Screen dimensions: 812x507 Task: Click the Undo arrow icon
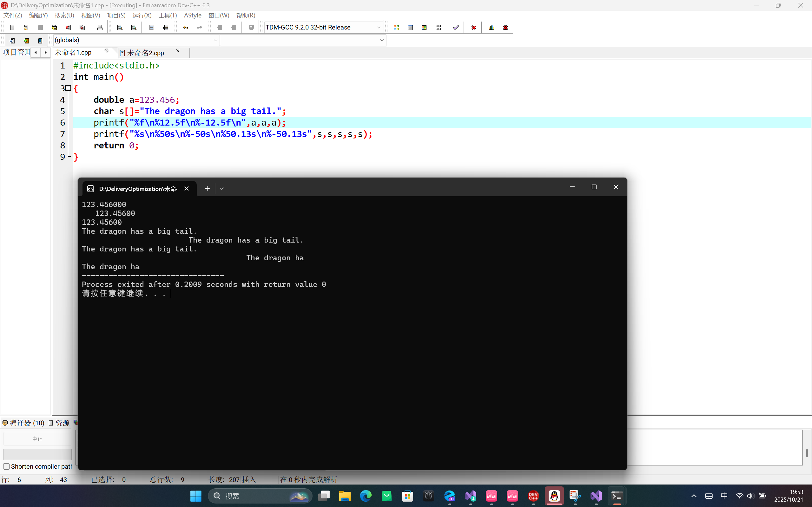(186, 28)
